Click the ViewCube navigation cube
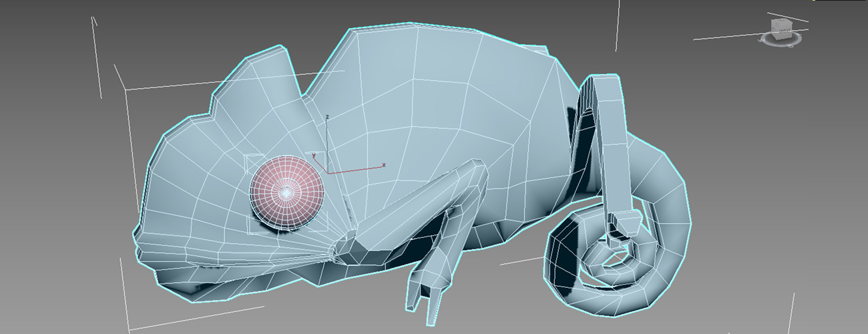 (779, 27)
